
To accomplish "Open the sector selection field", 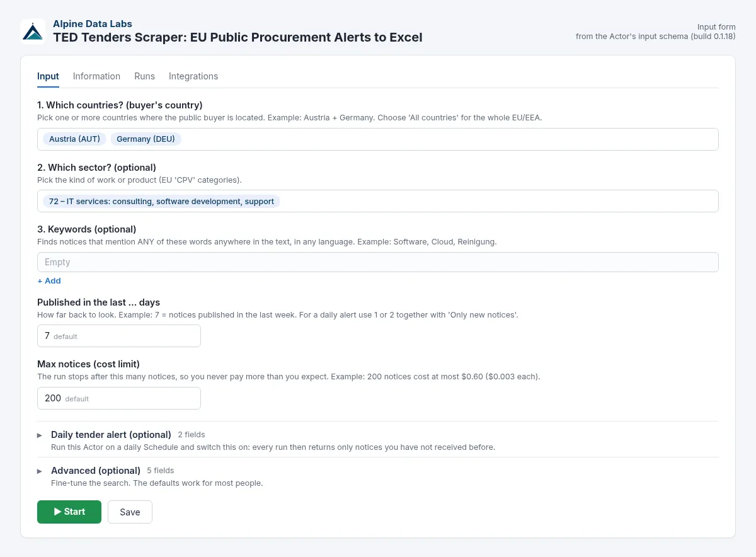I will pyautogui.click(x=378, y=201).
